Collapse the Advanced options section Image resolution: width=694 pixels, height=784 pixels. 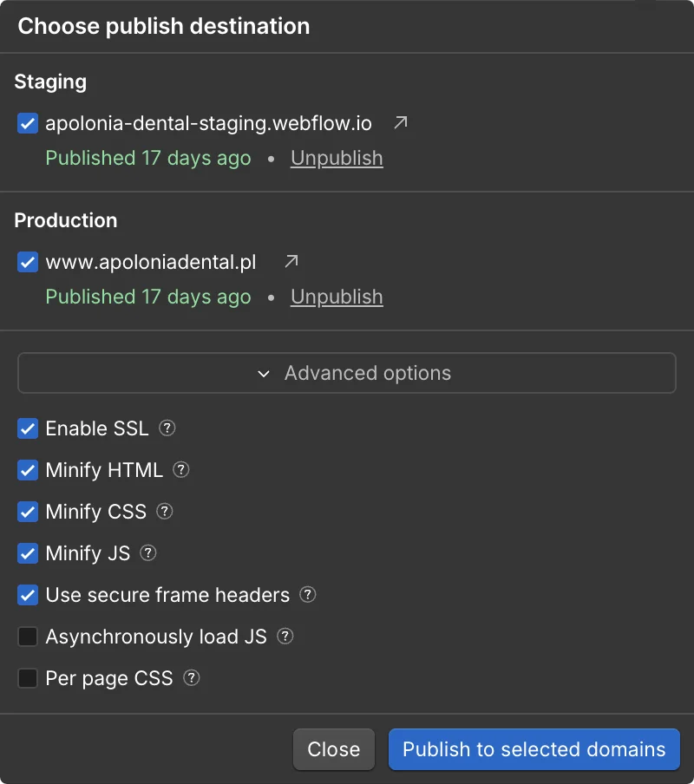pyautogui.click(x=347, y=373)
